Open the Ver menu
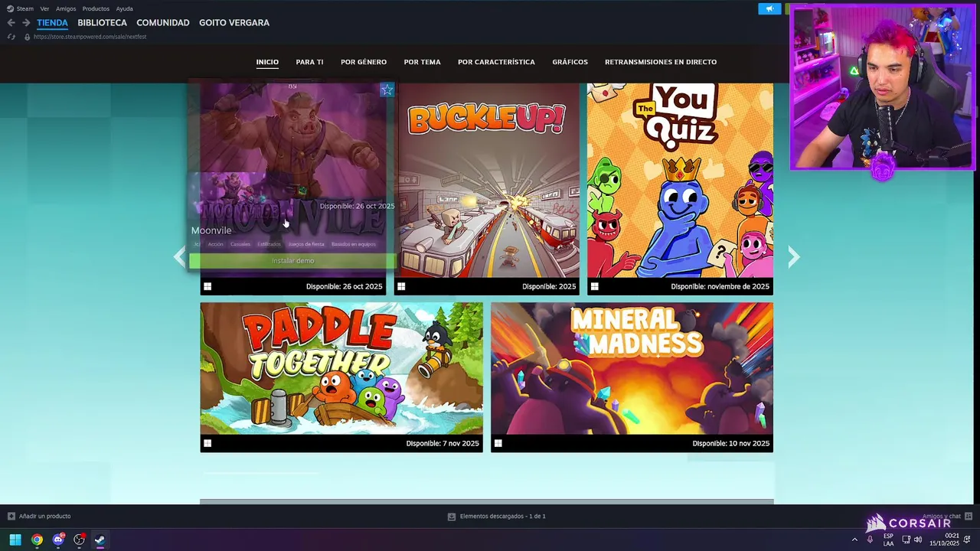 tap(44, 8)
